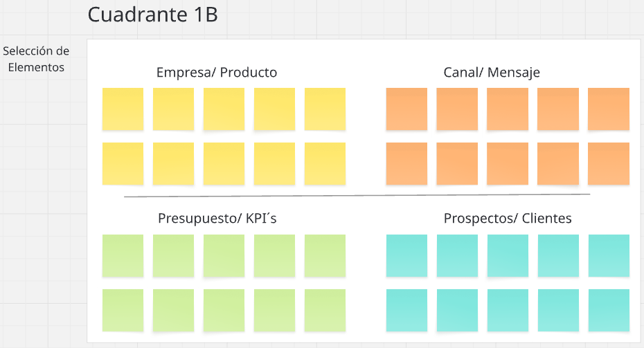Select first yellow sticky note in top row

pyautogui.click(x=123, y=109)
